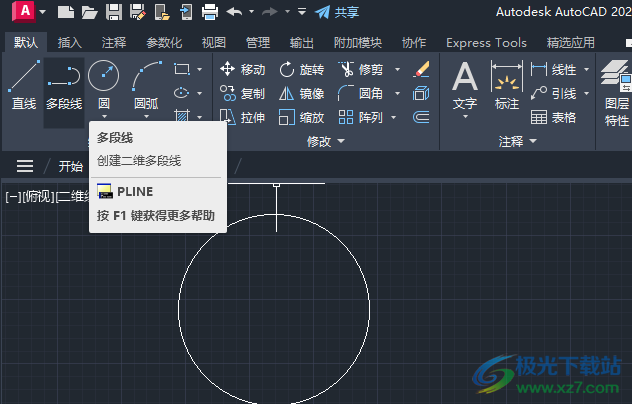
Task: Open the 协作 ribbon tab
Action: [414, 42]
